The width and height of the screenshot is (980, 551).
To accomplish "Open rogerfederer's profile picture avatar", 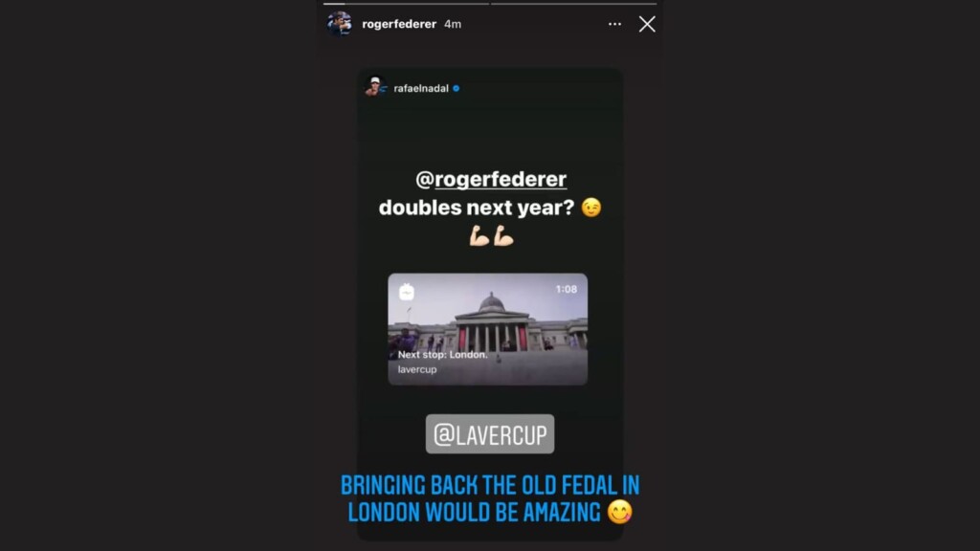I will coord(340,24).
